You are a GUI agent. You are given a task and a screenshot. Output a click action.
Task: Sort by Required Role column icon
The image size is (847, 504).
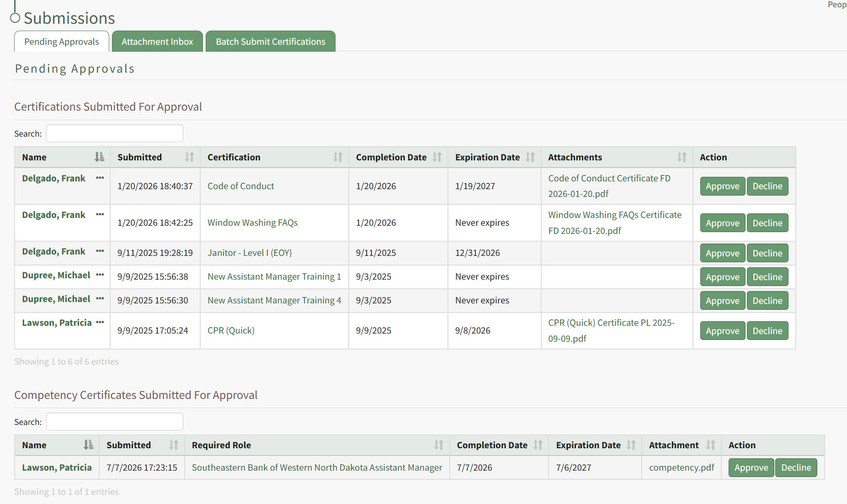pos(439,445)
